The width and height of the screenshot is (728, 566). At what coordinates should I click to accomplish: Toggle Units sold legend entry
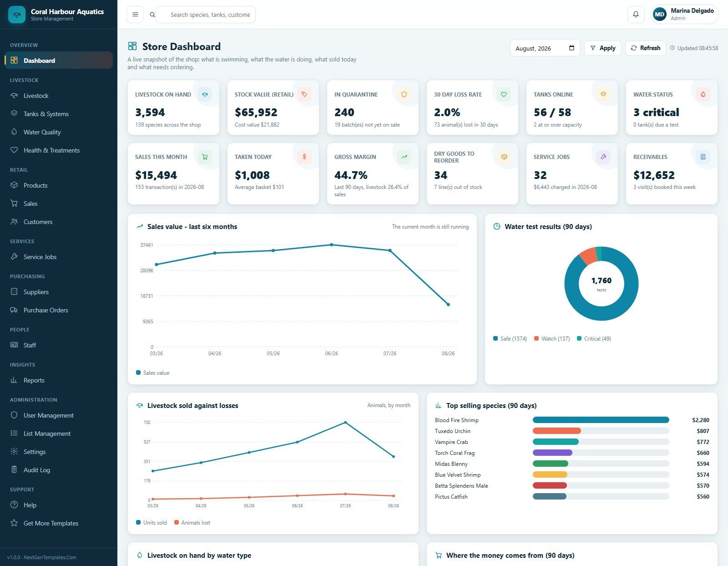click(152, 522)
